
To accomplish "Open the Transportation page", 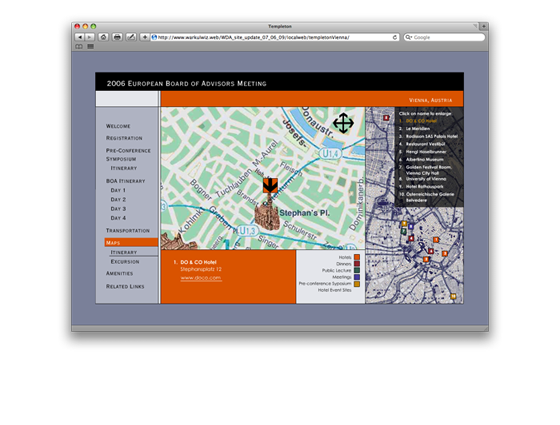I will (x=128, y=230).
